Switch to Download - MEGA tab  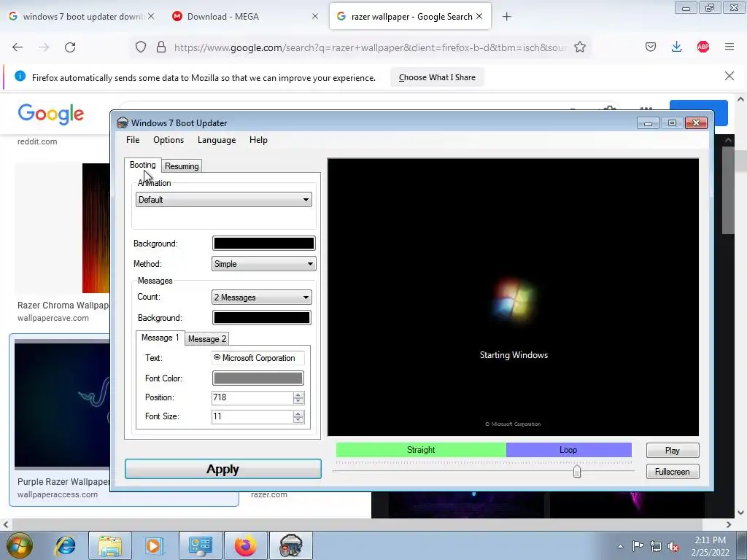(245, 17)
